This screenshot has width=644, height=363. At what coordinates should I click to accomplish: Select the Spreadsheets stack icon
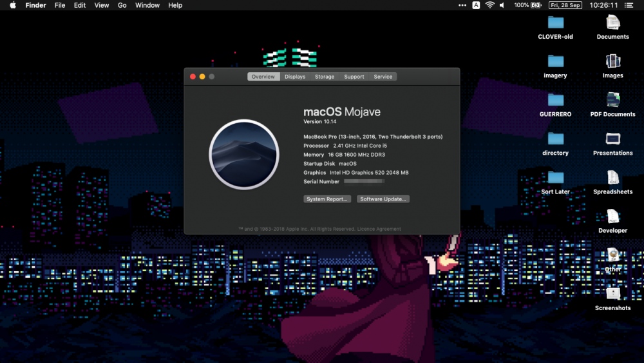[x=612, y=177]
